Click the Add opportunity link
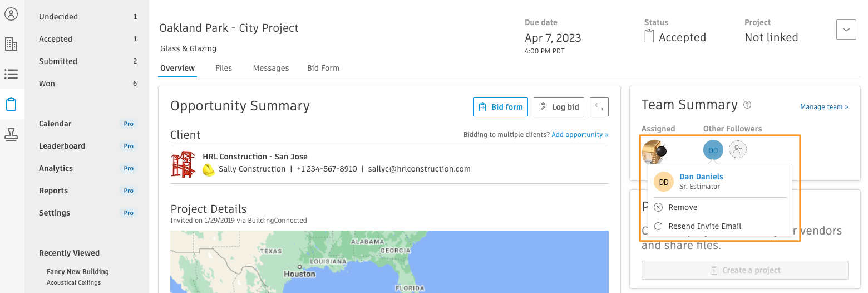Image resolution: width=868 pixels, height=293 pixels. 580,135
